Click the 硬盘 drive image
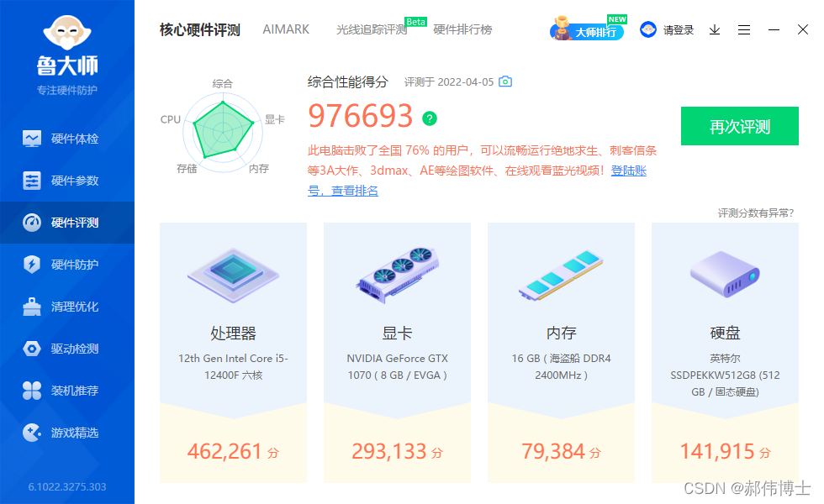824x504 pixels. point(725,274)
